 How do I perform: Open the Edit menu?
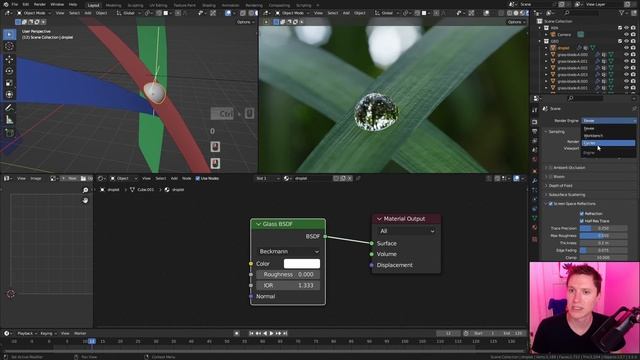pyautogui.click(x=26, y=4)
